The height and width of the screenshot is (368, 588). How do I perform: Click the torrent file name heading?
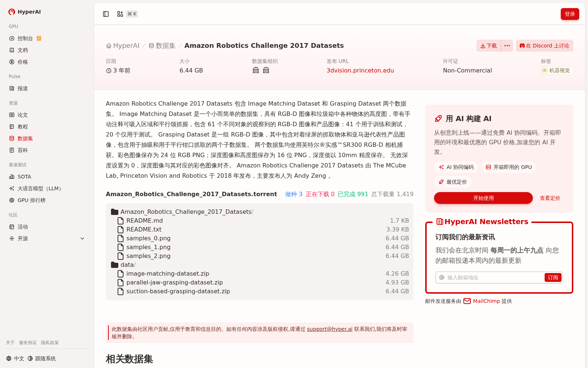coord(191,194)
